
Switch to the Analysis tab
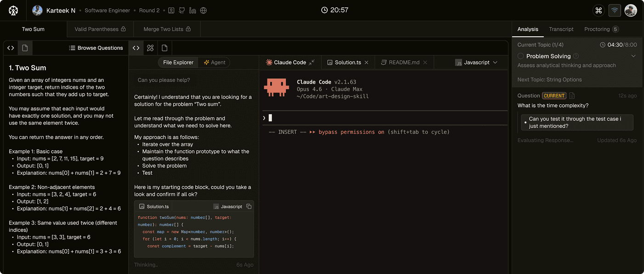tap(528, 29)
